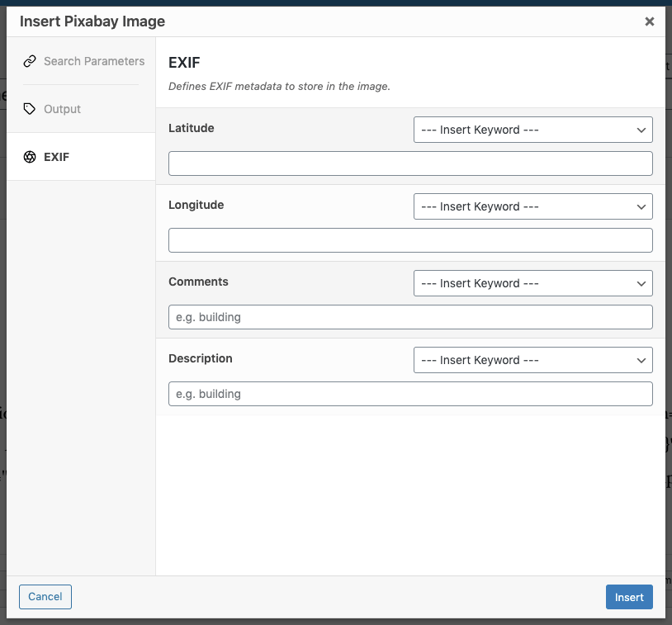Image resolution: width=672 pixels, height=625 pixels.
Task: Click into the Comments text field
Action: click(x=410, y=317)
